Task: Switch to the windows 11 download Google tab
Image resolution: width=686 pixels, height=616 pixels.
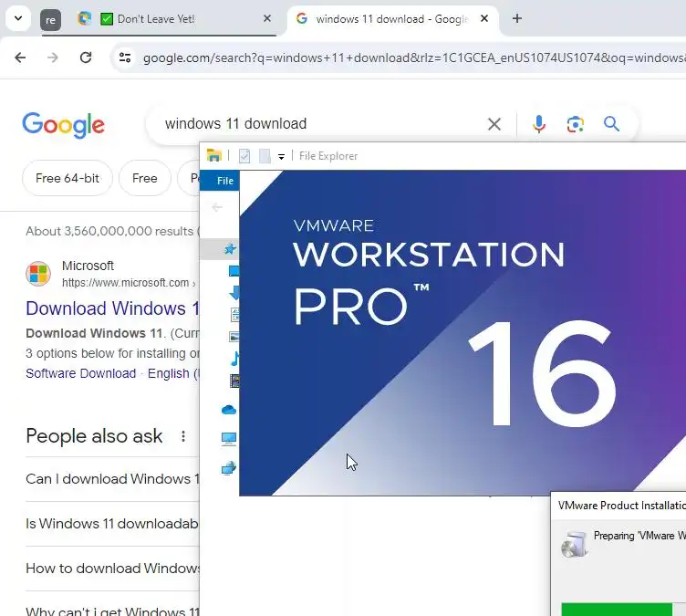Action: (x=391, y=19)
